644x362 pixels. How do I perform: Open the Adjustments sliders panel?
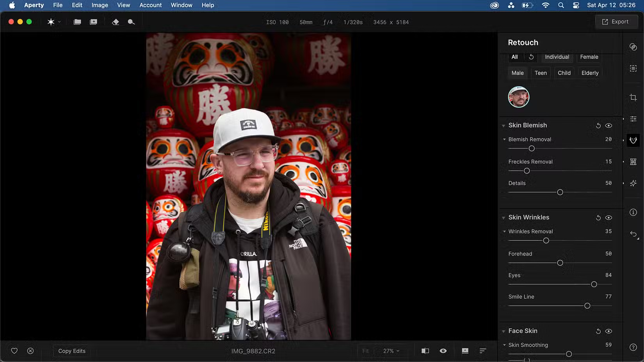[633, 119]
